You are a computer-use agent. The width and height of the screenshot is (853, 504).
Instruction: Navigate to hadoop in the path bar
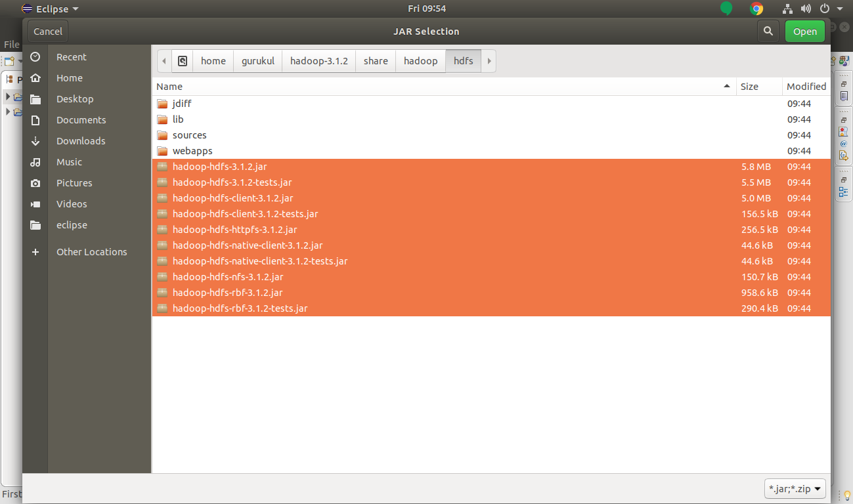tap(421, 61)
